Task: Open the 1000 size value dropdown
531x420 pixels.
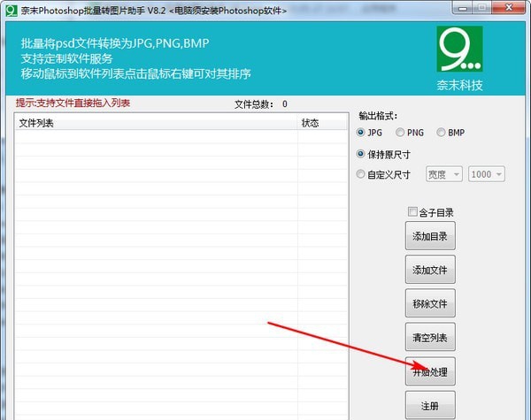Action: click(x=486, y=174)
